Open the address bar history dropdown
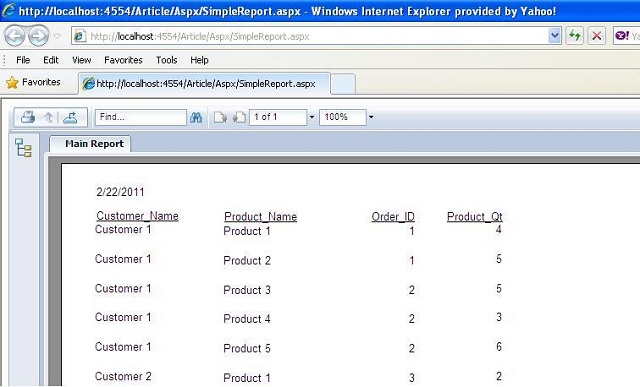This screenshot has height=387, width=640. point(554,36)
